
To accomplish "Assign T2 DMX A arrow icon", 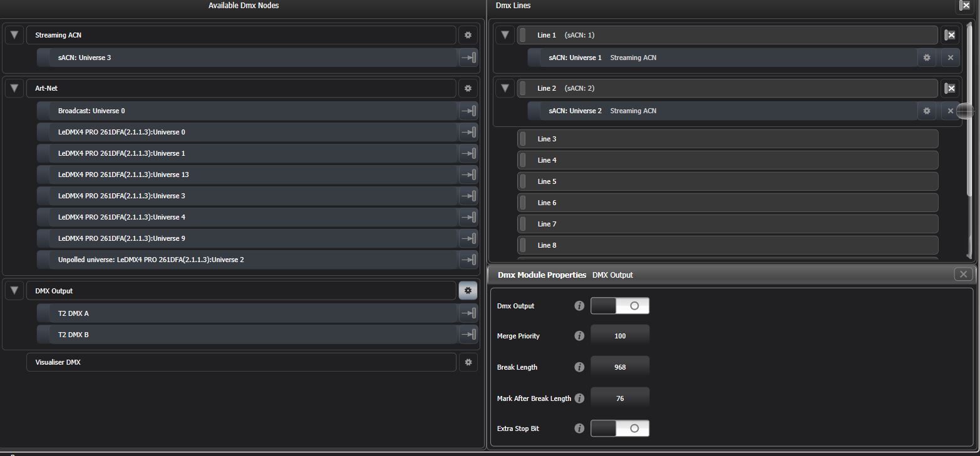I will pyautogui.click(x=468, y=313).
